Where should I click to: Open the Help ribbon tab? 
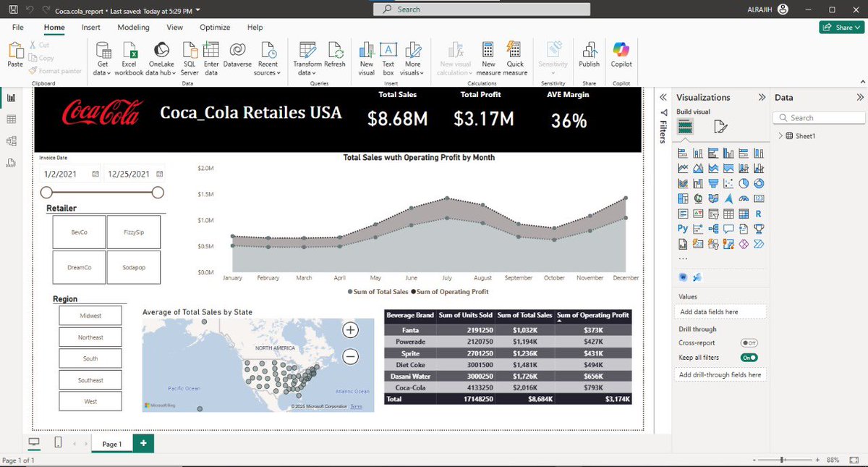coord(255,28)
